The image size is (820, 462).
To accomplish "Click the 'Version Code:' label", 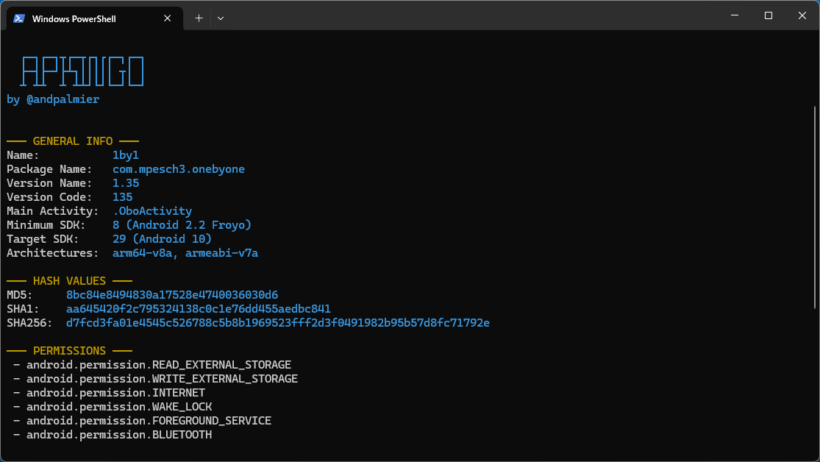I will pos(49,197).
